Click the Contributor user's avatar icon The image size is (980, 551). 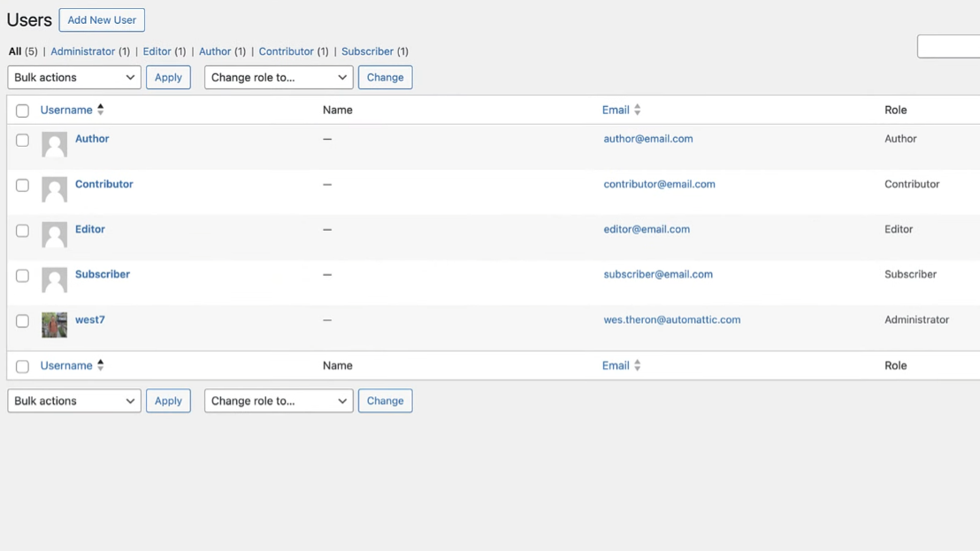point(54,189)
